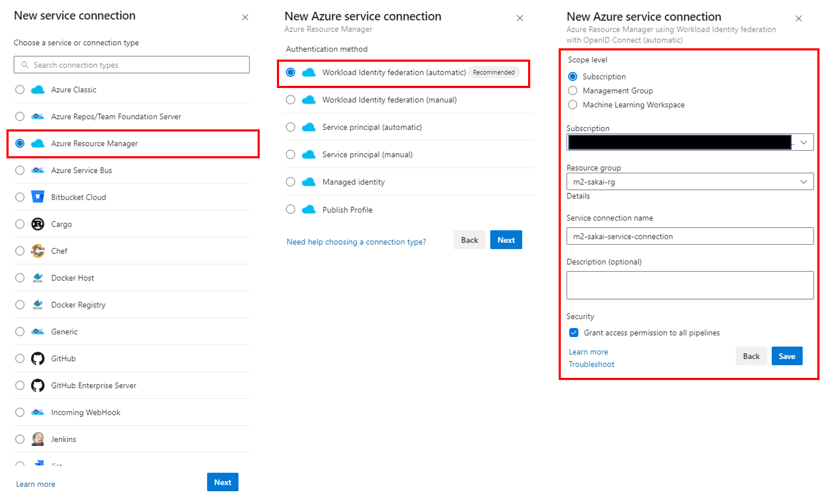Screen dimensions: 827x504
Task: Select the Docker Host radio button
Action: [x=20, y=277]
